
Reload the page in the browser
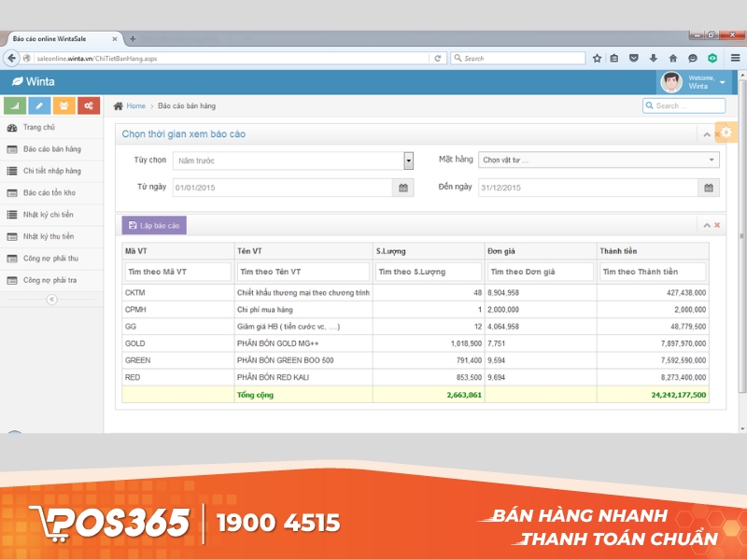[x=437, y=58]
